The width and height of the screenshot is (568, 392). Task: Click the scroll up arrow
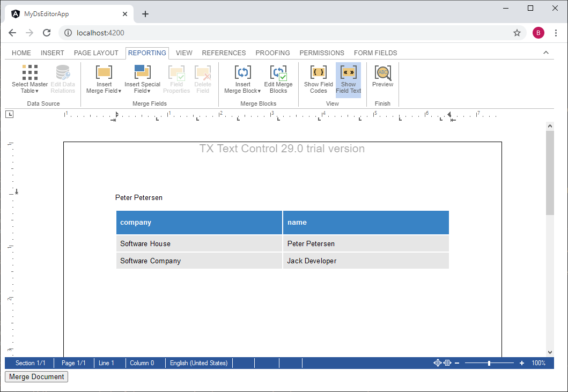click(x=550, y=126)
